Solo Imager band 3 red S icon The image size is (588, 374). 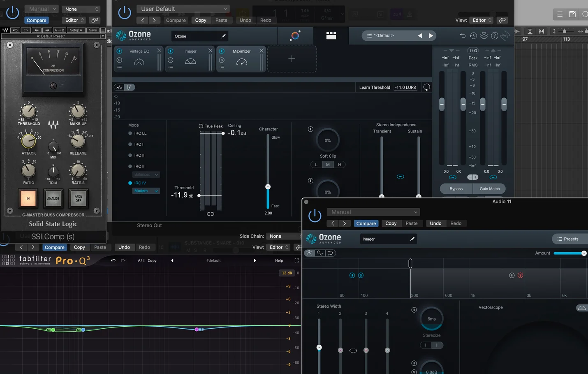521,275
